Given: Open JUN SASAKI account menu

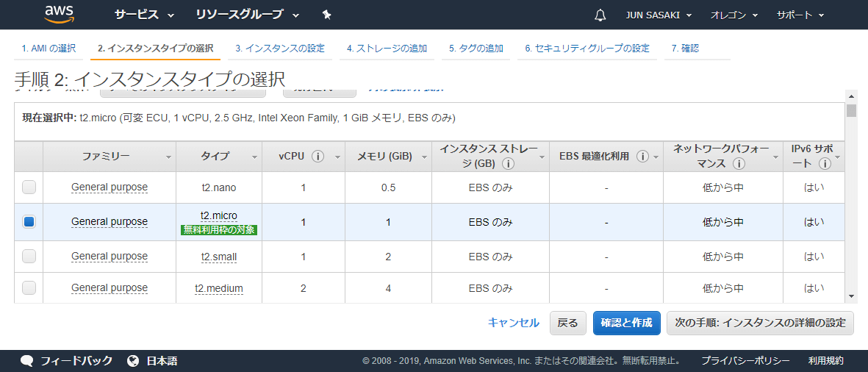Looking at the screenshot, I should tap(659, 15).
